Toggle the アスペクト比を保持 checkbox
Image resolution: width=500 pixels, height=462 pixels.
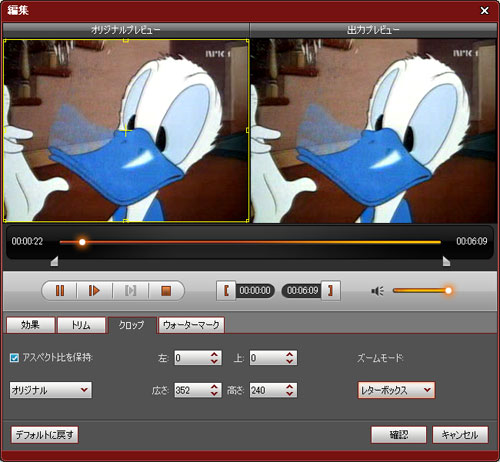point(14,358)
